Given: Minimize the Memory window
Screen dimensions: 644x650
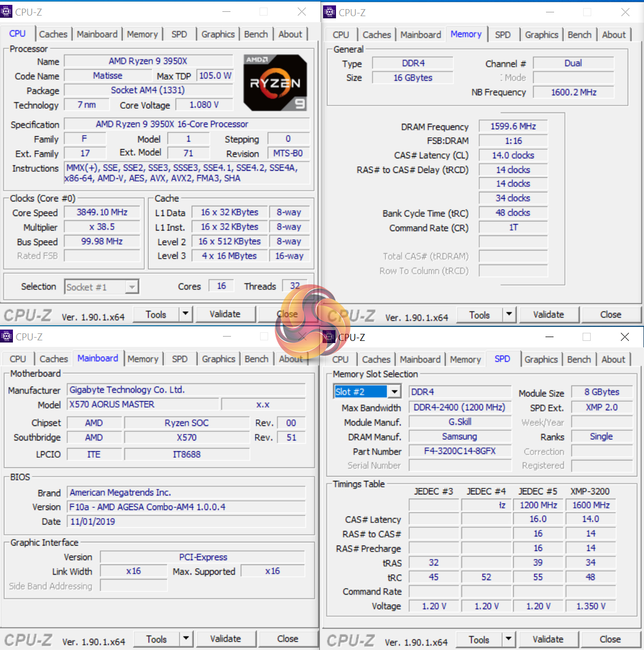Looking at the screenshot, I should pos(550,12).
